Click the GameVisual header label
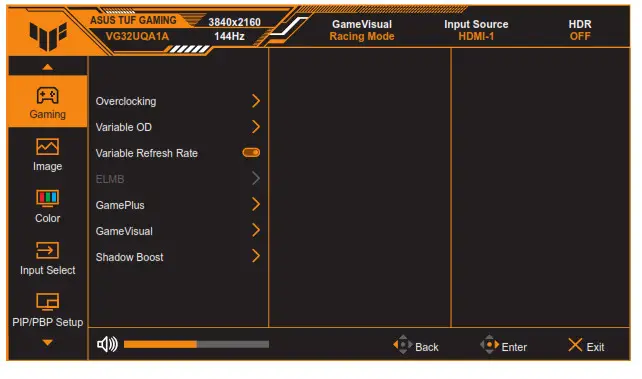The height and width of the screenshot is (379, 642). 362,24
